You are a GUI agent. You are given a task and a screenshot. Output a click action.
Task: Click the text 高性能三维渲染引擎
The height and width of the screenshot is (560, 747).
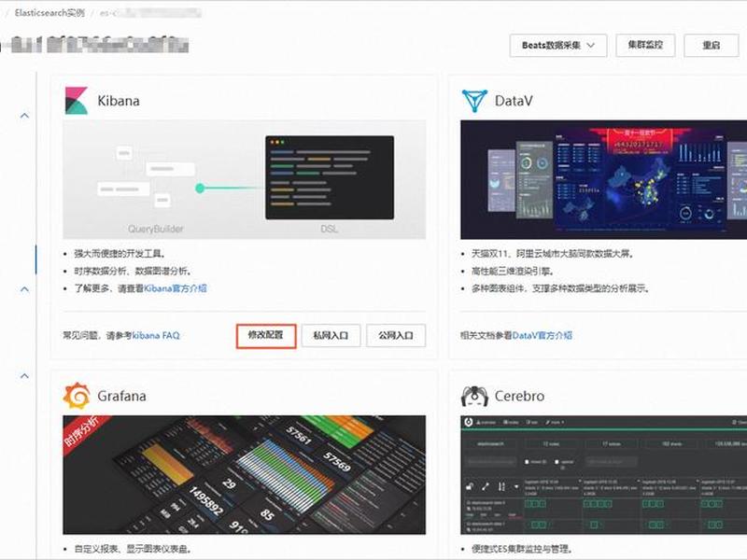pyautogui.click(x=512, y=271)
